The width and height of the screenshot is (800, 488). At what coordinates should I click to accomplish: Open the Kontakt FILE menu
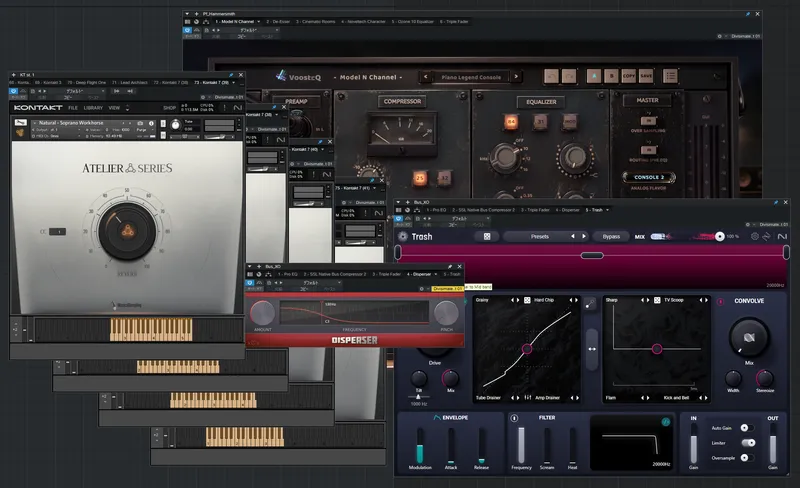pos(73,108)
